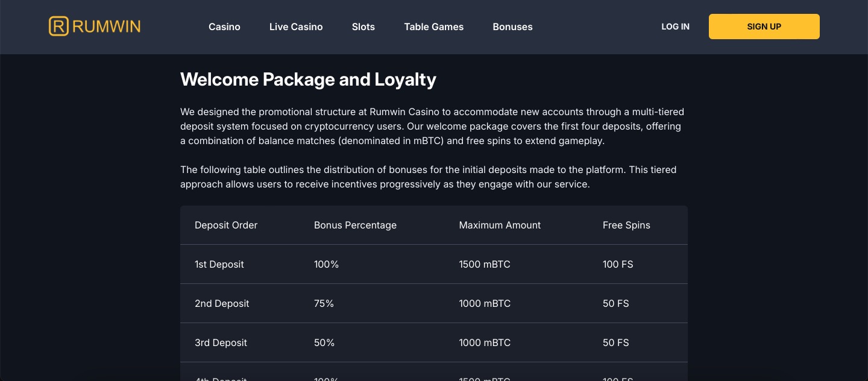This screenshot has width=868, height=381.
Task: Select Table Games in navigation
Action: point(434,27)
